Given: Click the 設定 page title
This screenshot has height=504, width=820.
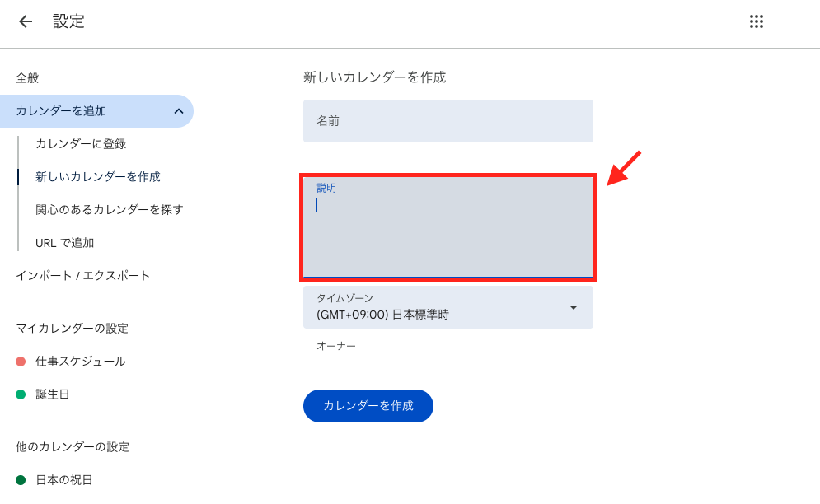Looking at the screenshot, I should click(68, 21).
